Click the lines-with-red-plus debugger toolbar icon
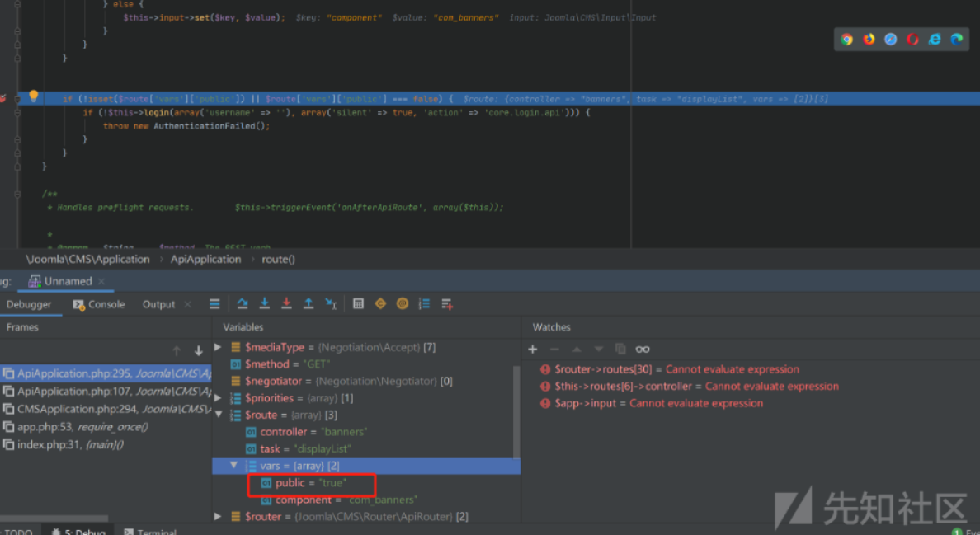This screenshot has height=535, width=980. click(447, 304)
